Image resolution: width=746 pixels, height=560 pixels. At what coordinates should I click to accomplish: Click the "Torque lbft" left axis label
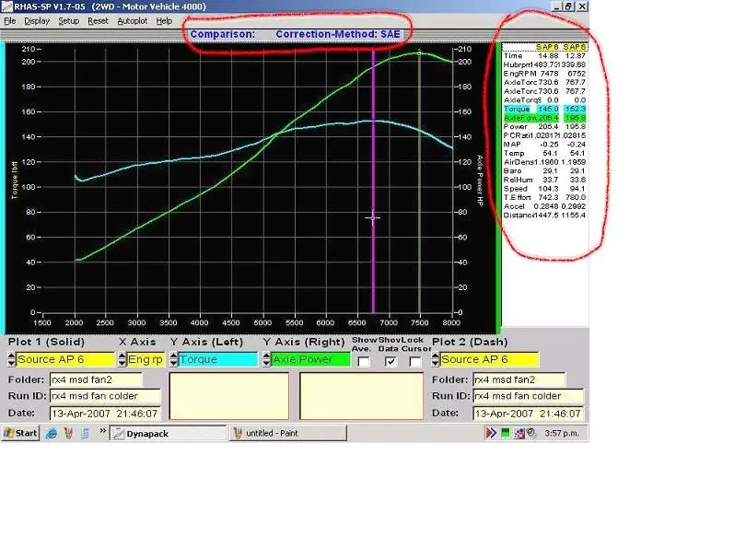[15, 180]
